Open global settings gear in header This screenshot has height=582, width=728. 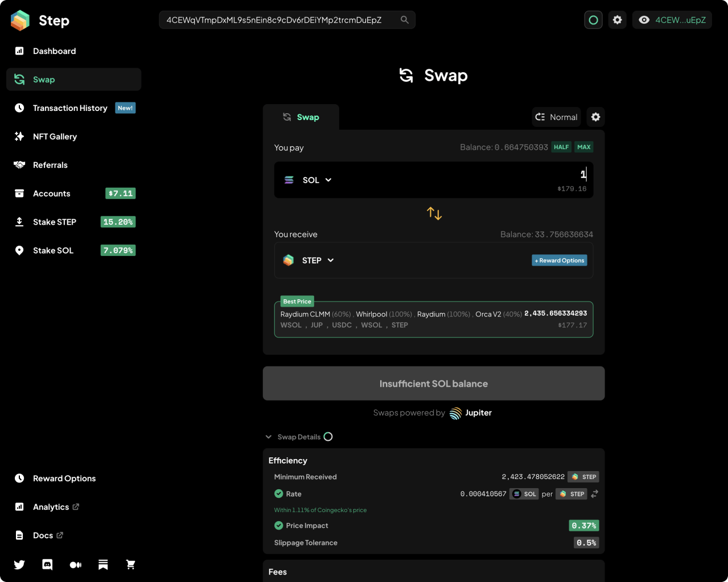(618, 20)
